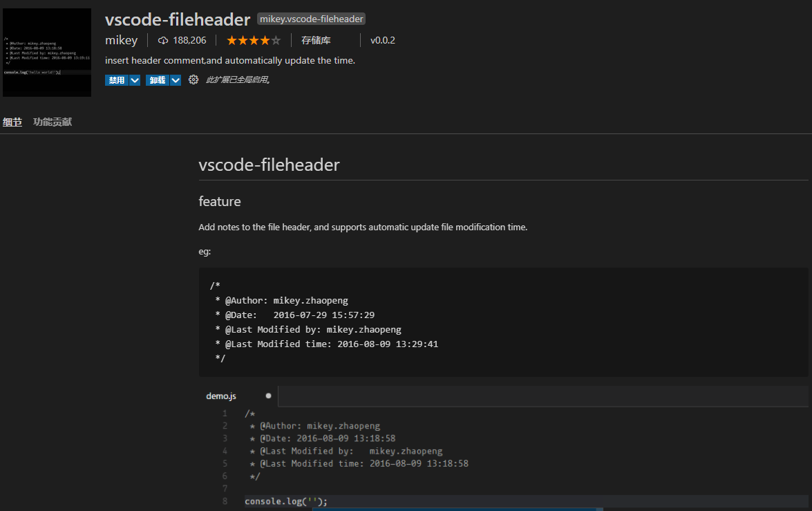Click the console.log('') line in the demo

pos(286,501)
